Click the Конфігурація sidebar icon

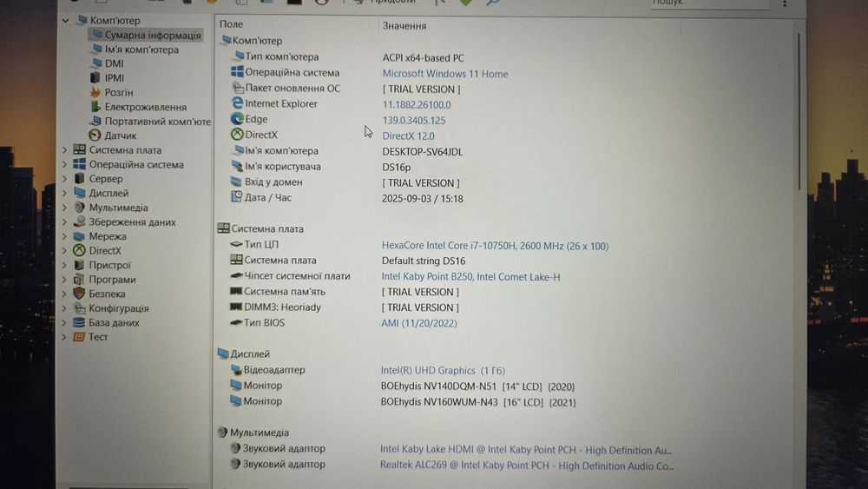point(79,308)
